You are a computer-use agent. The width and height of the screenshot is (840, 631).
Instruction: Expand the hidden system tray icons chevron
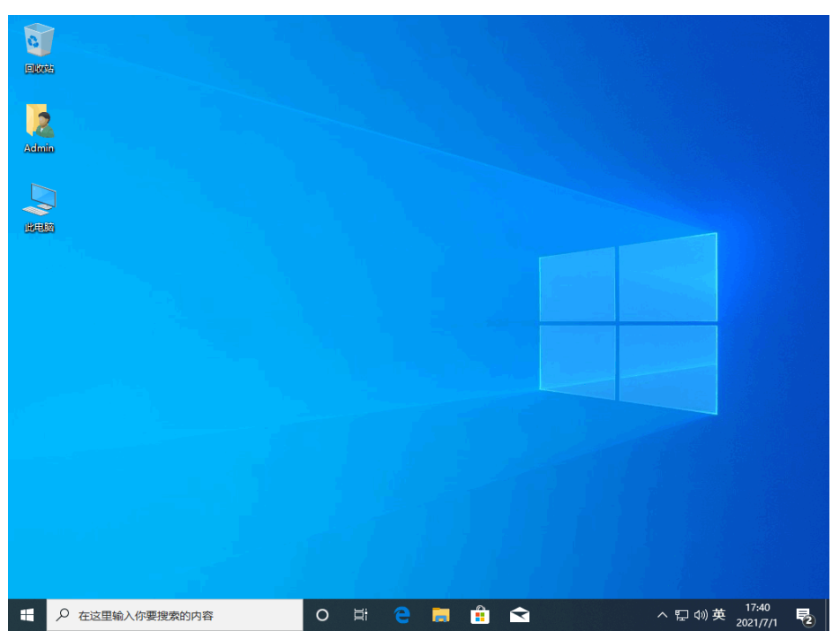(x=663, y=615)
